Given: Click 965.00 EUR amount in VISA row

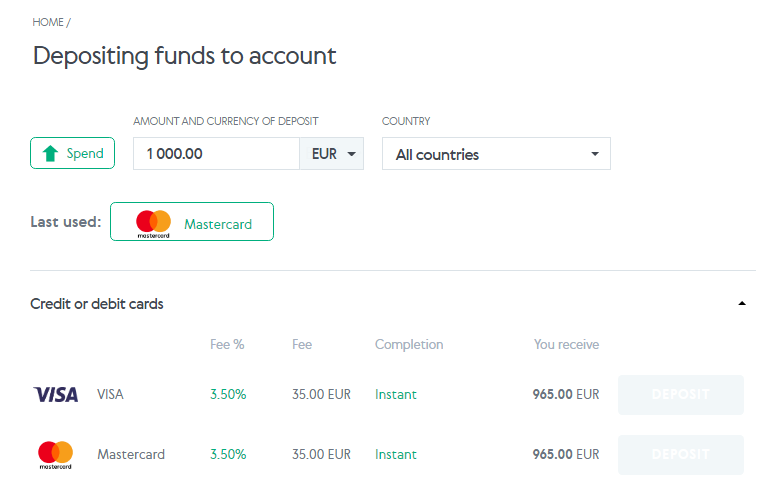Looking at the screenshot, I should coord(566,394).
